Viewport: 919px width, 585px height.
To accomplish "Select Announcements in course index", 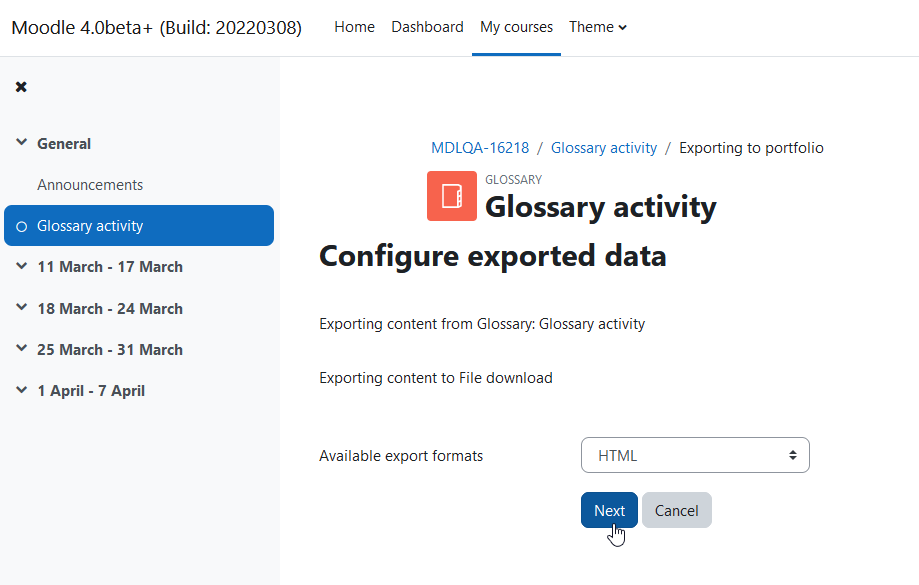I will 90,185.
